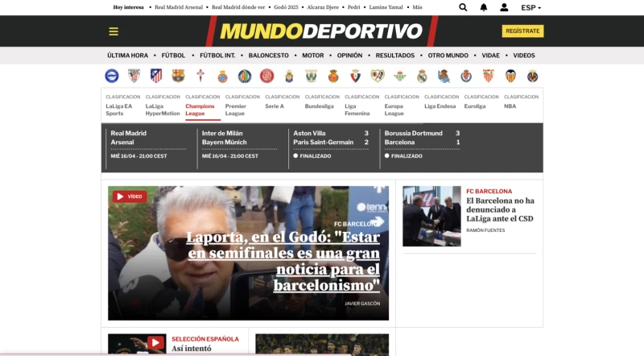Open Laporta en el Godó headline
The image size is (644, 356).
pyautogui.click(x=283, y=261)
